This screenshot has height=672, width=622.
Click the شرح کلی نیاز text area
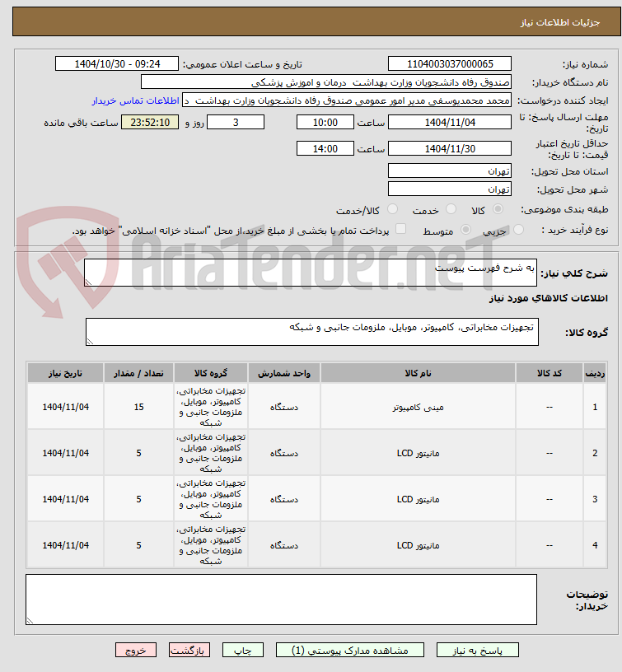[311, 273]
